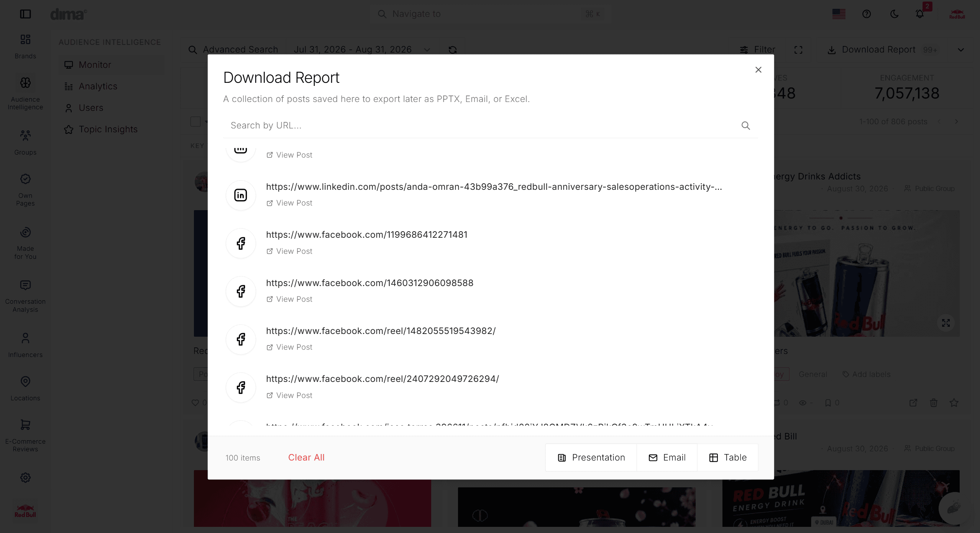The image size is (980, 533).
Task: Close the Download Report dialog
Action: point(758,70)
